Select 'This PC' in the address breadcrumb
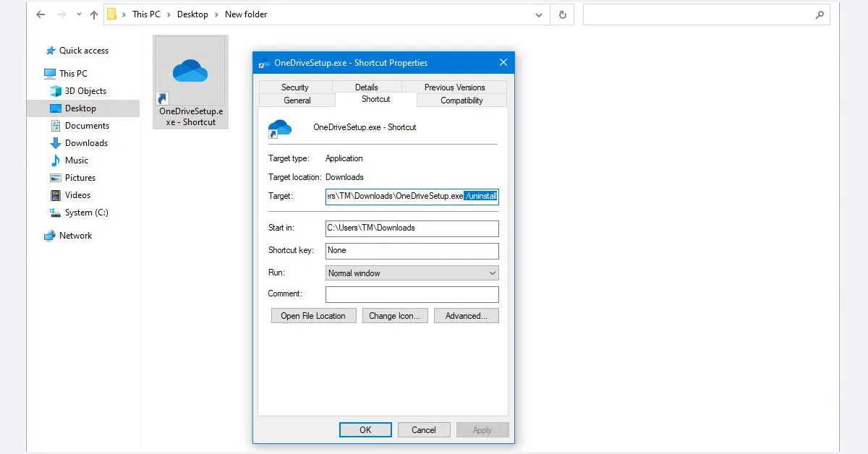Screen dimensions: 868x454 146,14
